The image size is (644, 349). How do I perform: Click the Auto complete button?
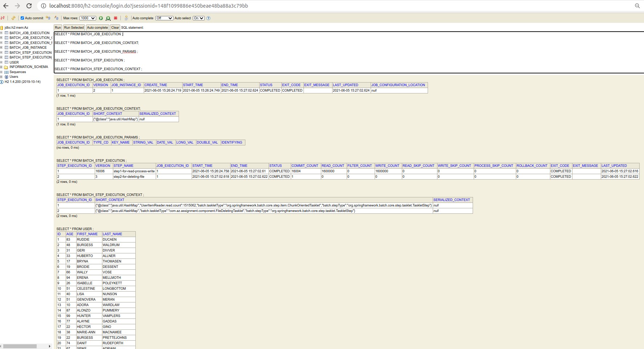click(x=97, y=28)
